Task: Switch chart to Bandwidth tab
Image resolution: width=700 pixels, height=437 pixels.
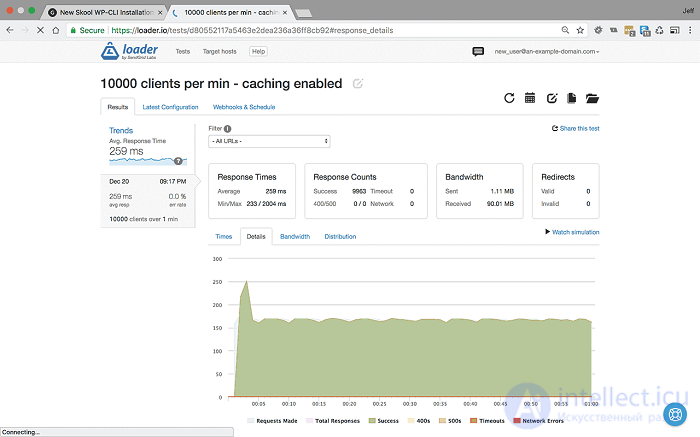Action: coord(295,237)
